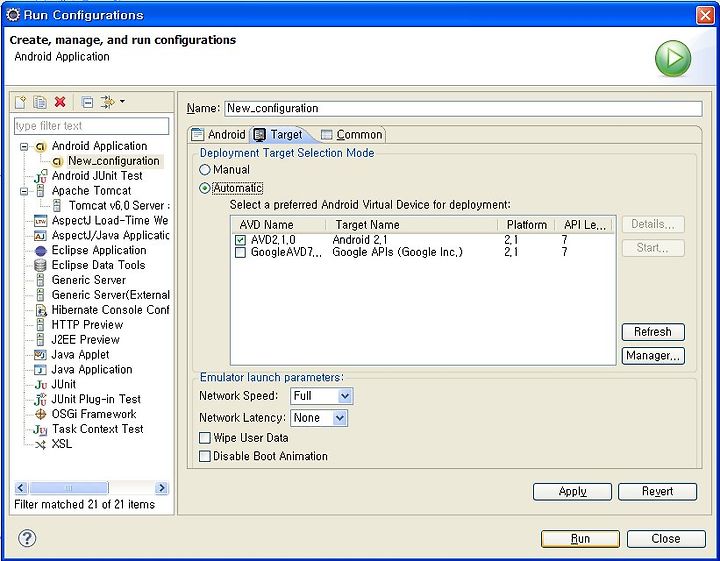720x561 pixels.
Task: Click AspectJ Load-Time Weaving icon
Action: pos(41,221)
